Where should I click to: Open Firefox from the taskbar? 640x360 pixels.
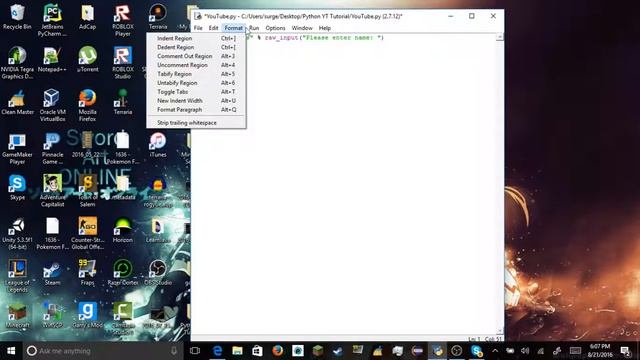[x=278, y=351]
